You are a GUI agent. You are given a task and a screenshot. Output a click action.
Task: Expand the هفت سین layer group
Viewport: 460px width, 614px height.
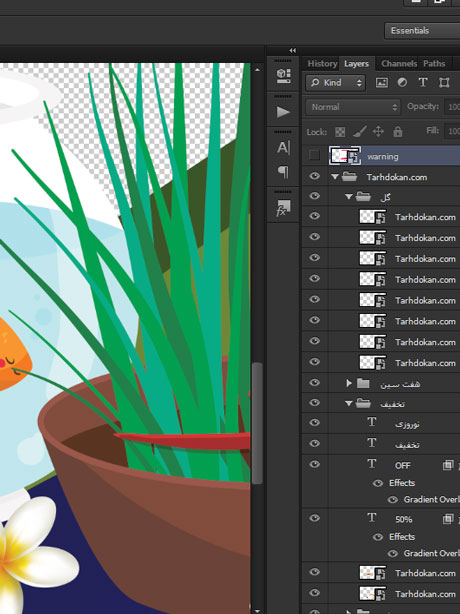[x=349, y=383]
